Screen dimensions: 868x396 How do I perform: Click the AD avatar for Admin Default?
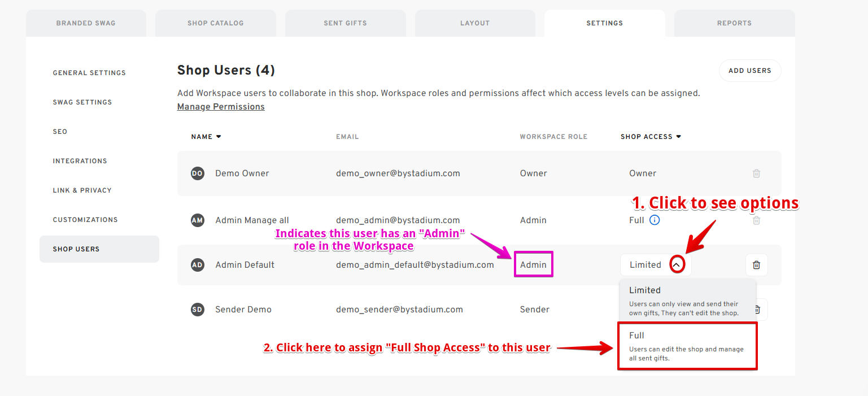tap(197, 265)
